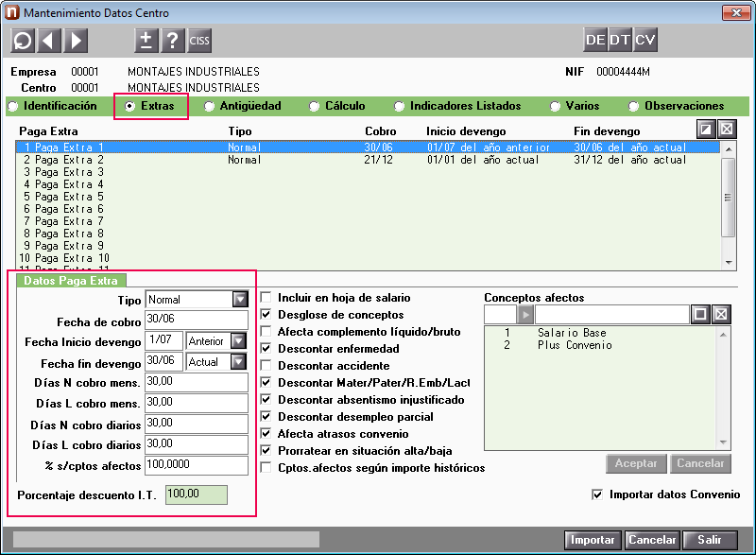Click the CV toolbar button
The height and width of the screenshot is (555, 756).
click(x=645, y=40)
